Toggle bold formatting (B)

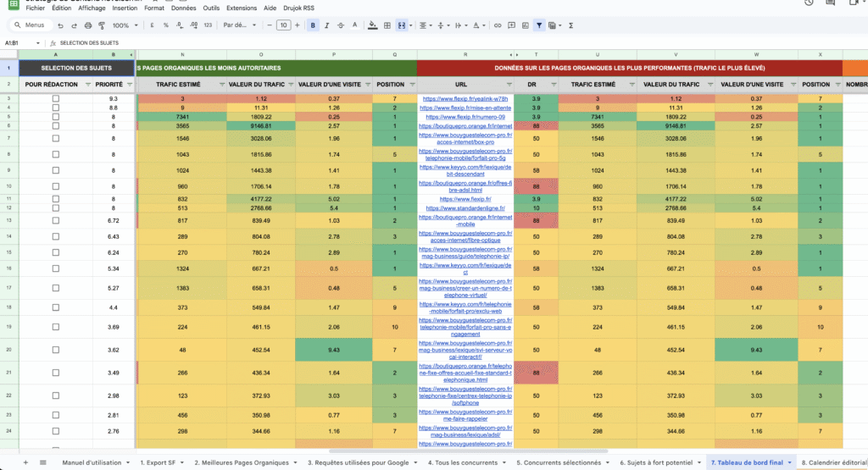click(313, 25)
